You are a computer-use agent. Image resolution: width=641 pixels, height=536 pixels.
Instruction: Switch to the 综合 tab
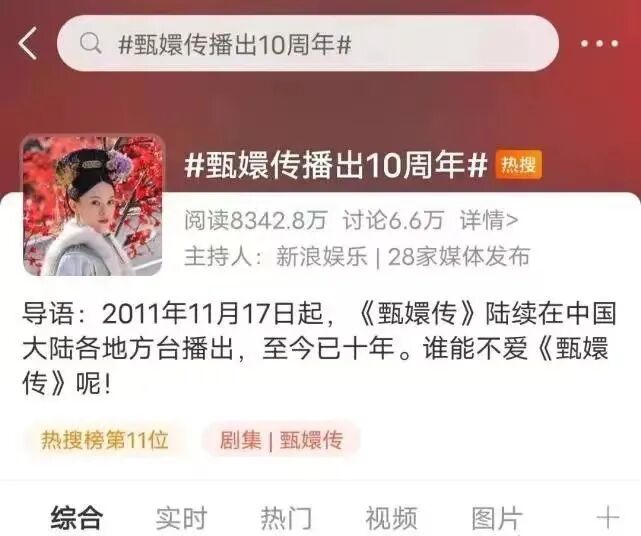(x=76, y=518)
